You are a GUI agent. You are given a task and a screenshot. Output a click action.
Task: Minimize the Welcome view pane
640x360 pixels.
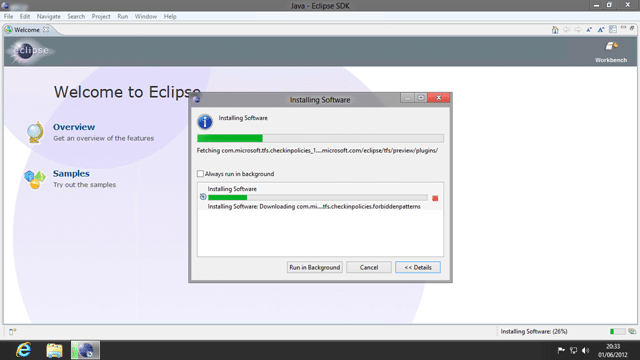[623, 28]
